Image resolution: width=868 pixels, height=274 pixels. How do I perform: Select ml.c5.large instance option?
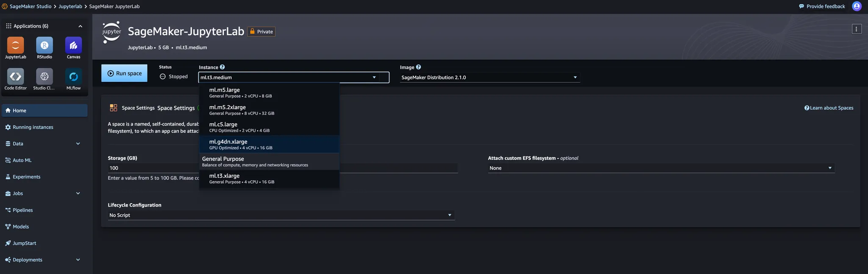click(269, 127)
